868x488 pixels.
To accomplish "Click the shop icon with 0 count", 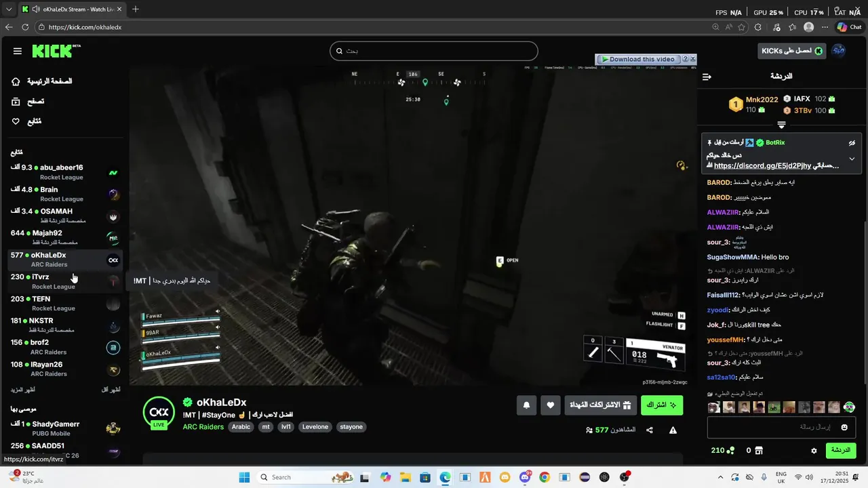I will point(759,451).
